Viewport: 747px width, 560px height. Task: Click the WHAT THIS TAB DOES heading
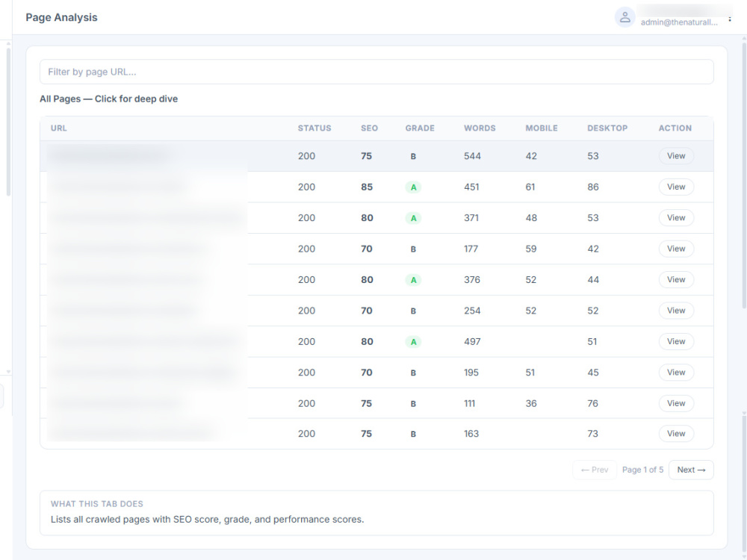[96, 504]
